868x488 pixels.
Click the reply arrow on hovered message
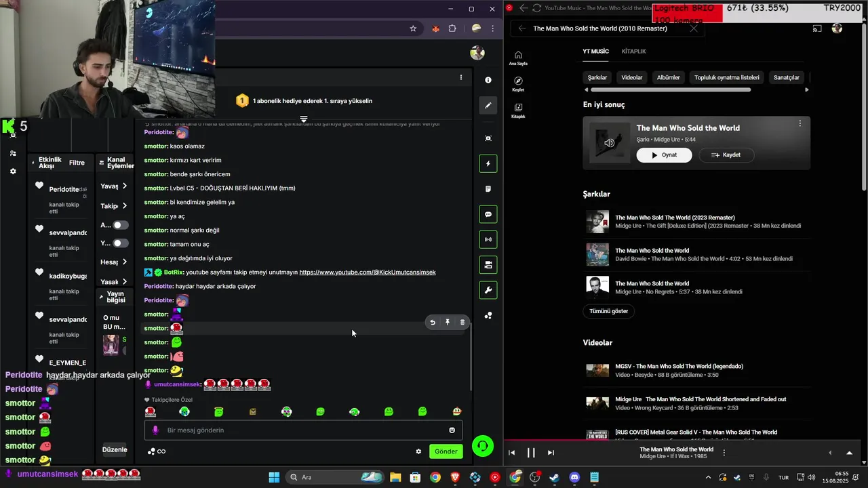point(433,323)
